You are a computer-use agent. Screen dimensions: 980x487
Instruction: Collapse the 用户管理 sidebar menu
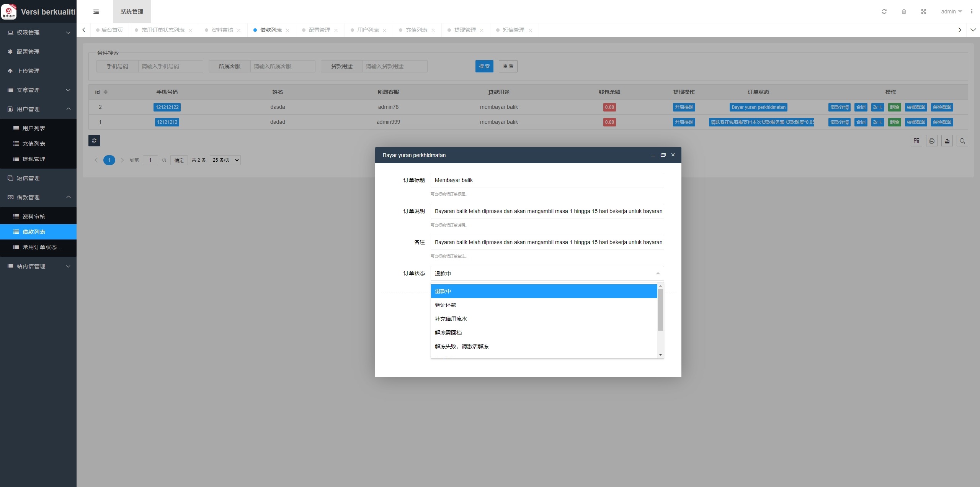38,109
